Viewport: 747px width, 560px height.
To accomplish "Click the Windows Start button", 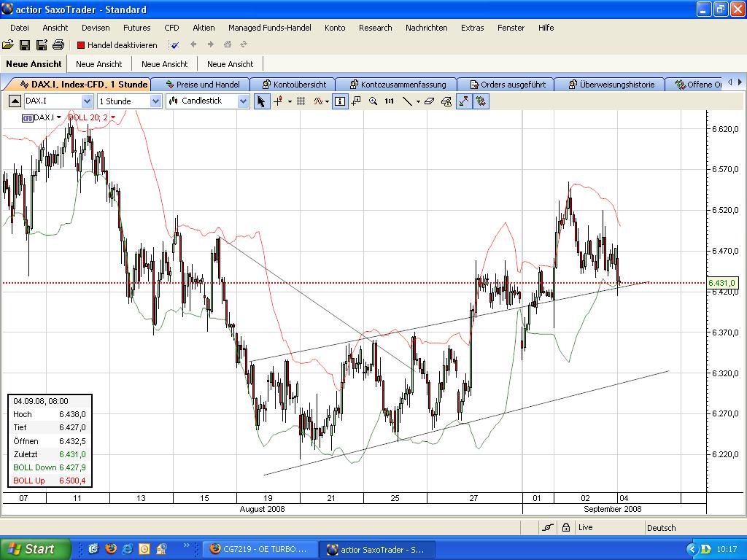I will pos(35,548).
